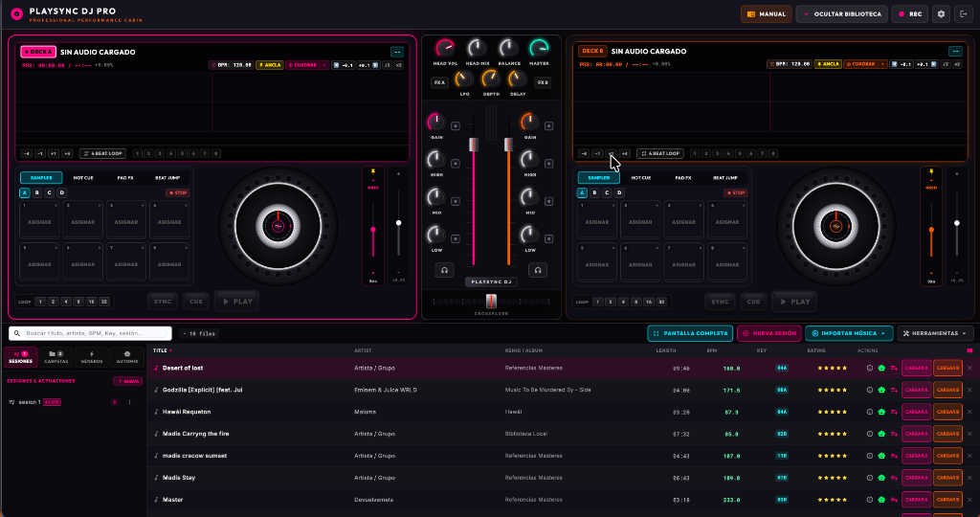Click the Deck B x2 tempo button
980x517 pixels.
pos(957,64)
